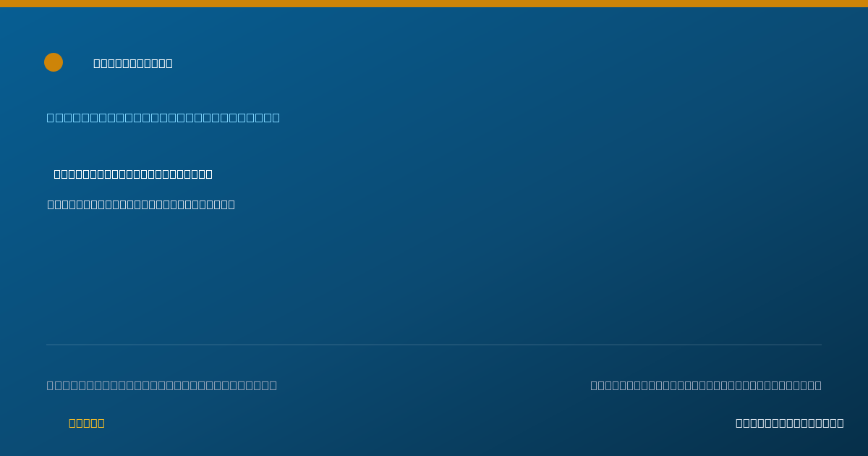The width and height of the screenshot is (868, 456).
Task: Tap the round orange badge in the header
Action: pos(54,62)
